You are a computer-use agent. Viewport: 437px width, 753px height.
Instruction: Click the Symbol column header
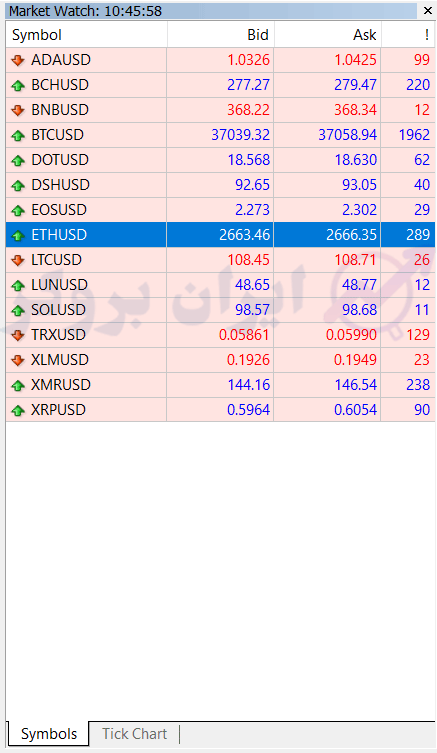click(x=86, y=35)
